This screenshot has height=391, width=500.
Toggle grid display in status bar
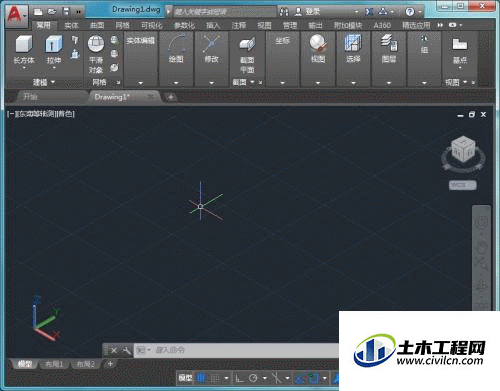pyautogui.click(x=201, y=378)
